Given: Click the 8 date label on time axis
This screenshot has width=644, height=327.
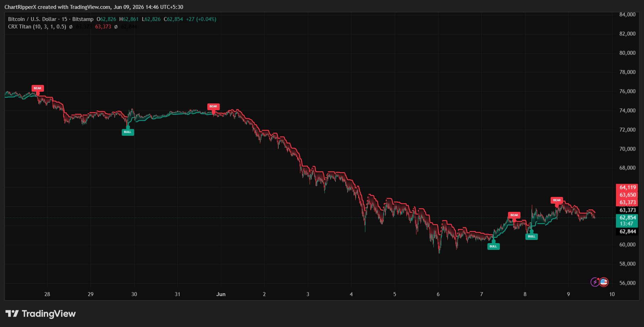Looking at the screenshot, I should point(525,294).
